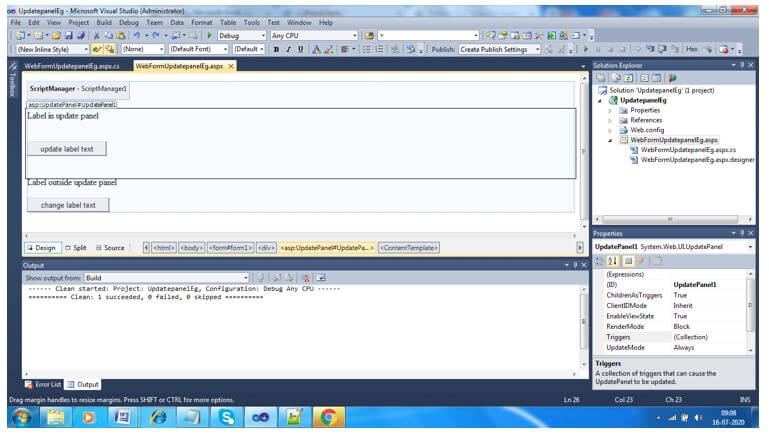
Task: Click Properties panel alphabetical sort icon
Action: 612,261
